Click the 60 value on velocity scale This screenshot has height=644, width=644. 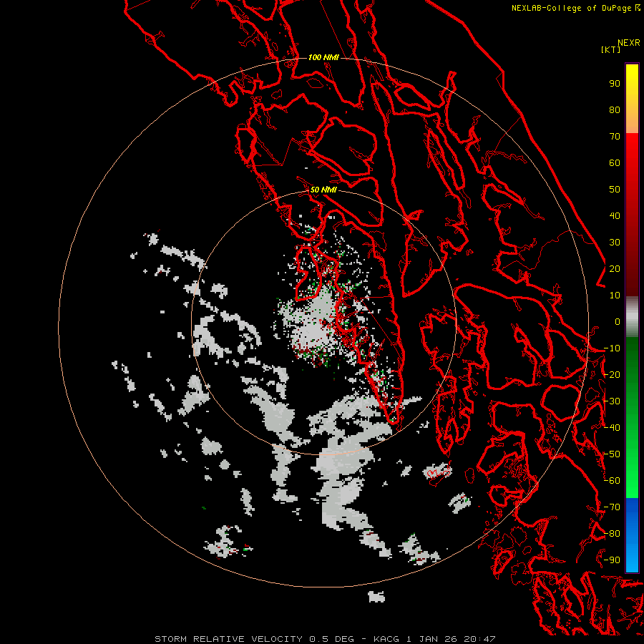(x=615, y=163)
